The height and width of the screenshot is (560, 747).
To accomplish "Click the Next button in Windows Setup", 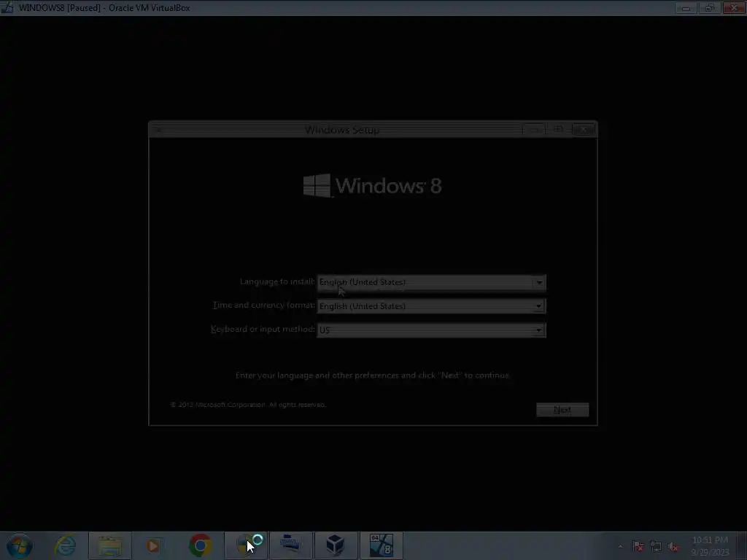I will click(562, 410).
